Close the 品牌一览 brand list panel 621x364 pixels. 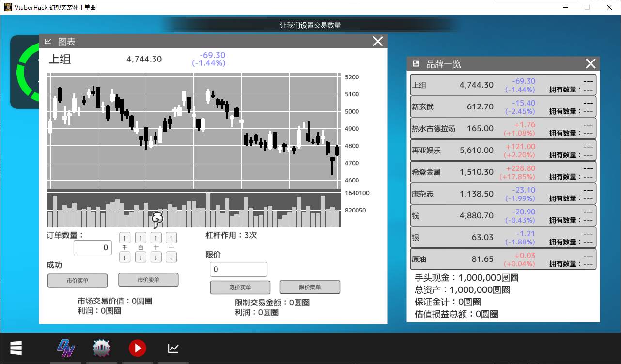pyautogui.click(x=590, y=63)
